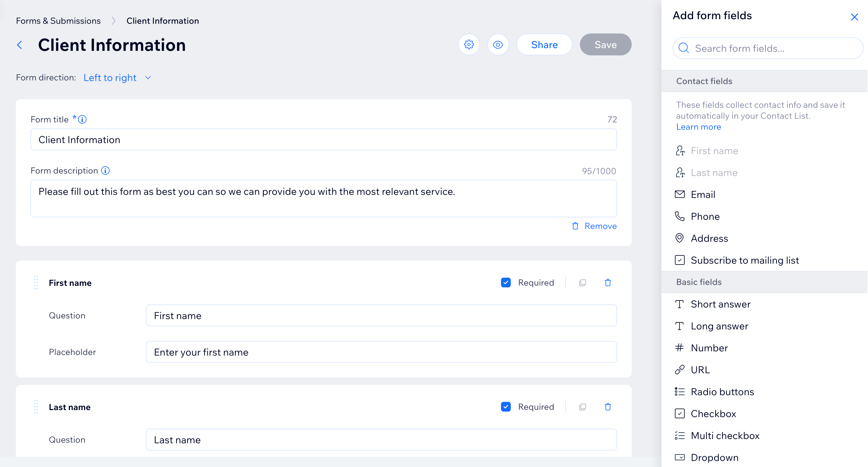Enable the URL field type
This screenshot has width=868, height=467.
700,370
